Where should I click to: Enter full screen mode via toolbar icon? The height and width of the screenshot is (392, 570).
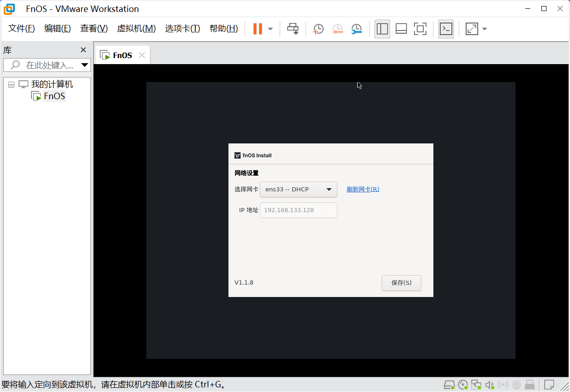pyautogui.click(x=420, y=29)
